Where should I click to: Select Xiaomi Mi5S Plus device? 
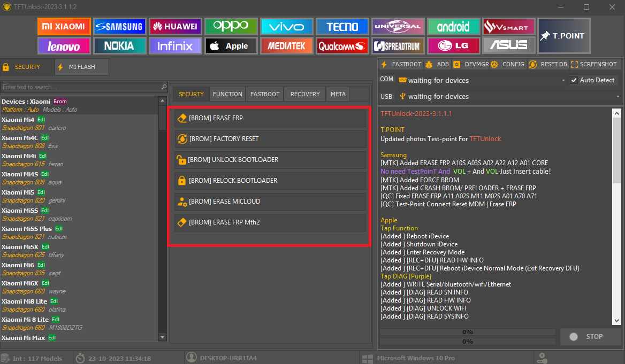pos(79,233)
